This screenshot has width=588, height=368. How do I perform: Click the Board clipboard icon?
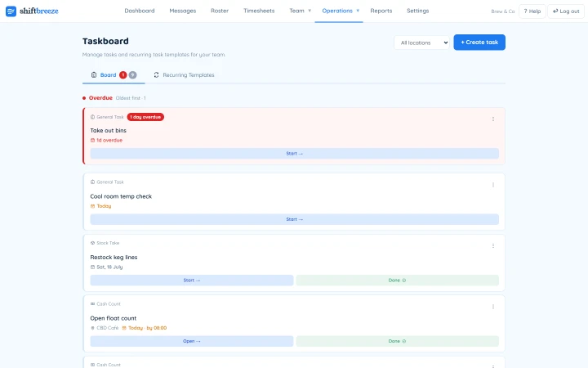94,75
